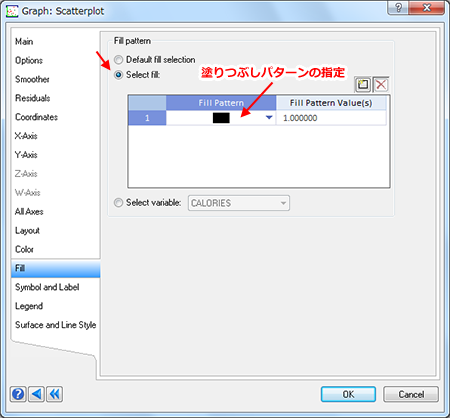
Task: Select the Default fill selection radio
Action: point(118,60)
